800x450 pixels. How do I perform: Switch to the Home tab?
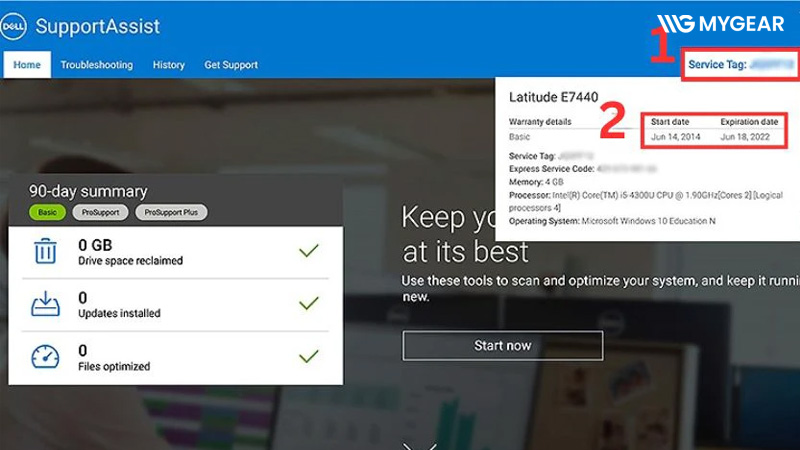coord(27,65)
